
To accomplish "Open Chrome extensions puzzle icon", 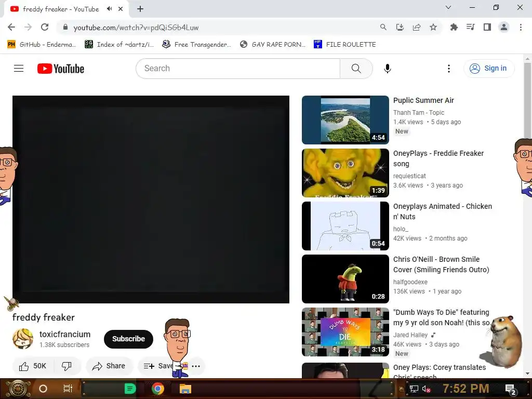I will click(454, 27).
